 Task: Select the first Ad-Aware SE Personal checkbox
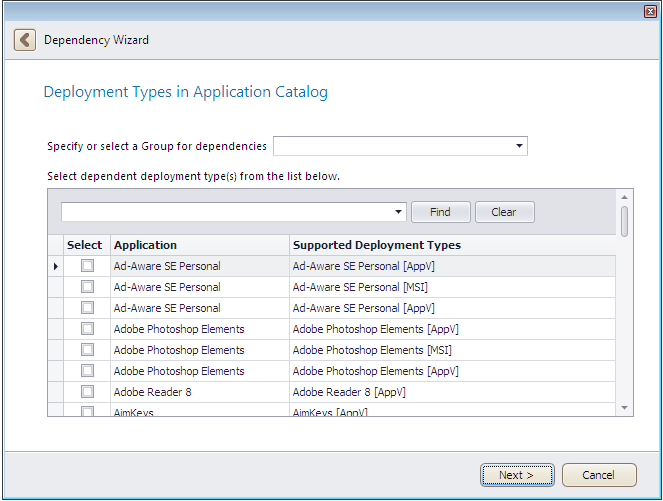tap(87, 266)
